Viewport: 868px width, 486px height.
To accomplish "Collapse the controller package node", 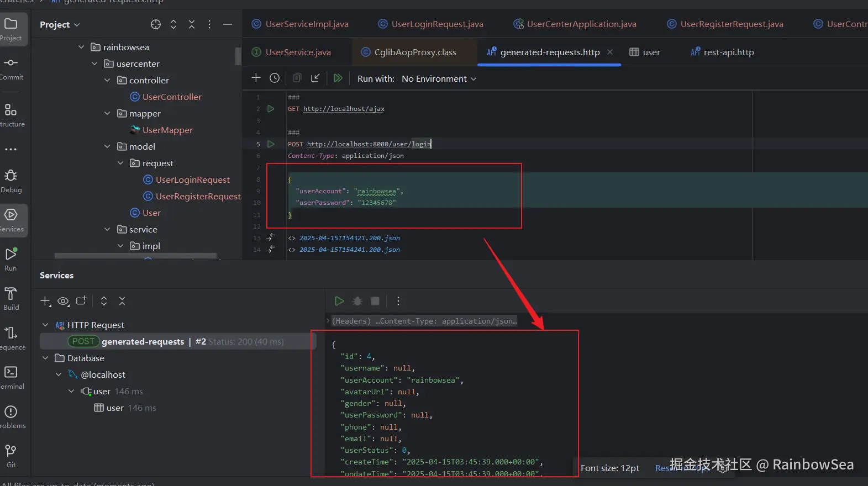I will [107, 81].
